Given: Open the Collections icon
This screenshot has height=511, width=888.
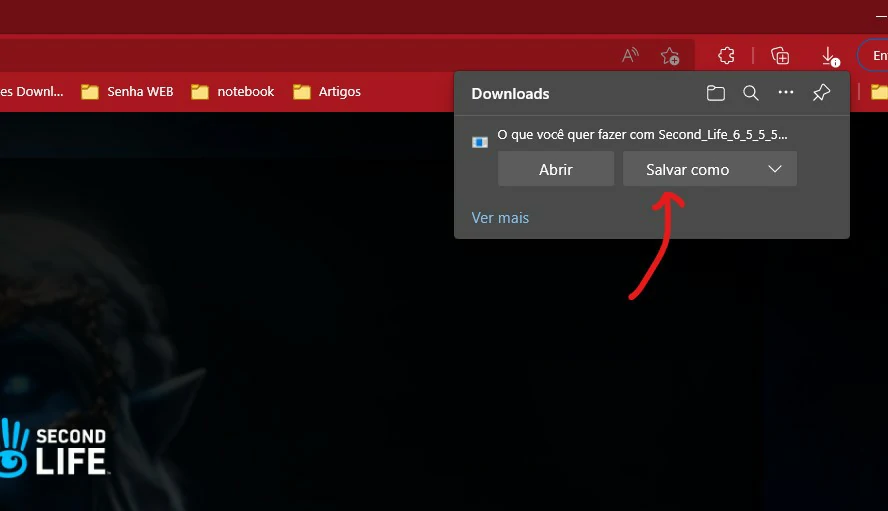Looking at the screenshot, I should (x=780, y=56).
